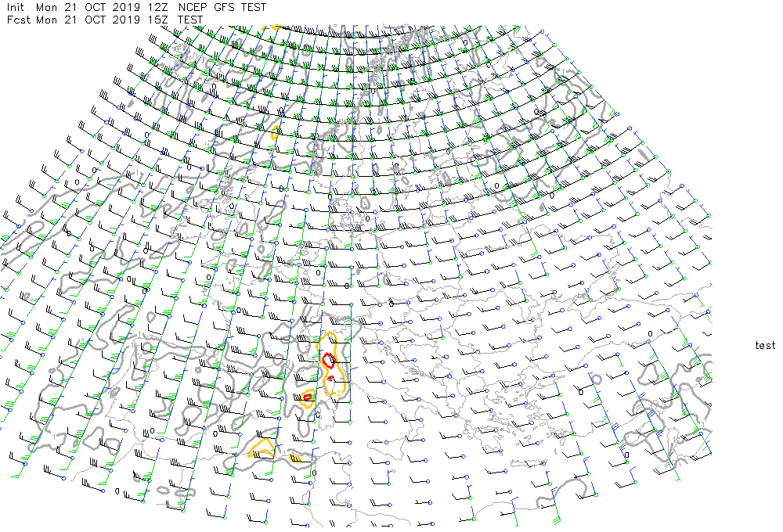783x532 pixels.
Task: Click the orange contour label '2'
Action: 339,394
